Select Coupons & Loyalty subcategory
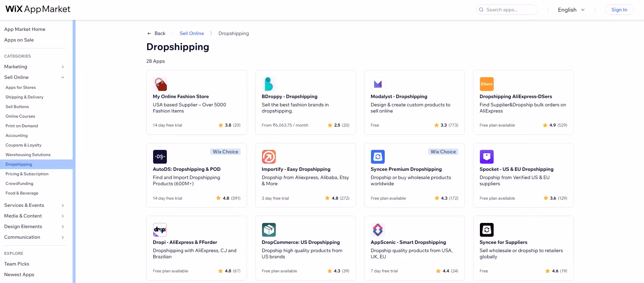 point(23,145)
